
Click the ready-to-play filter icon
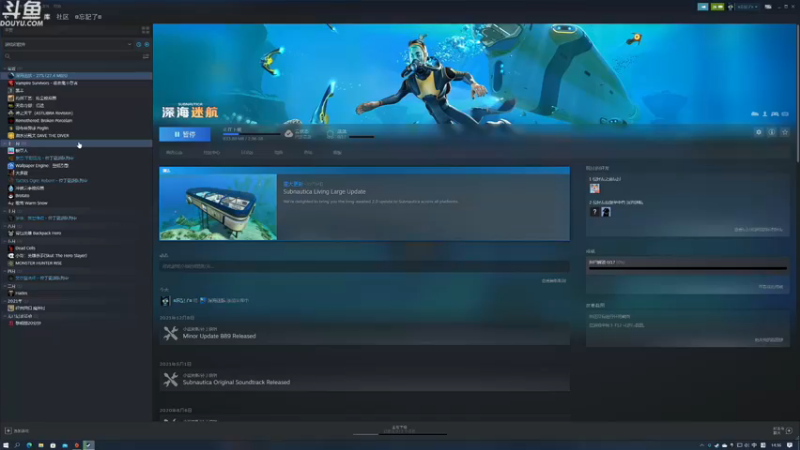click(x=146, y=44)
